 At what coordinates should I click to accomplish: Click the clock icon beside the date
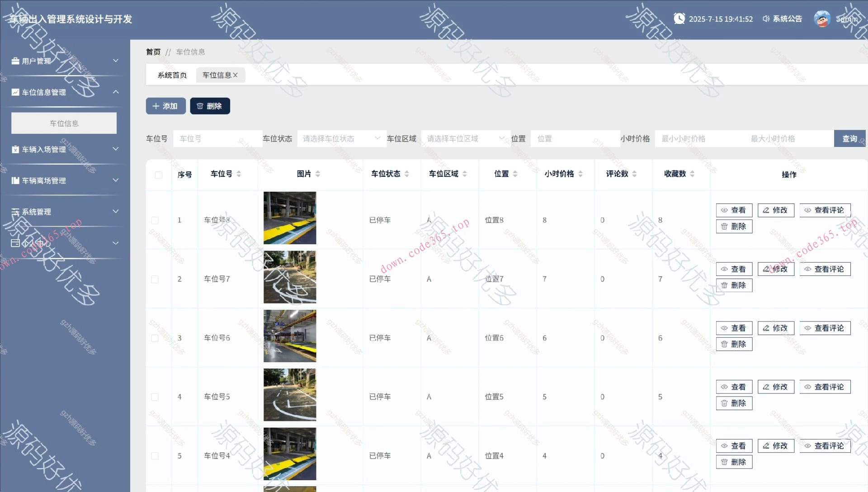coord(679,19)
